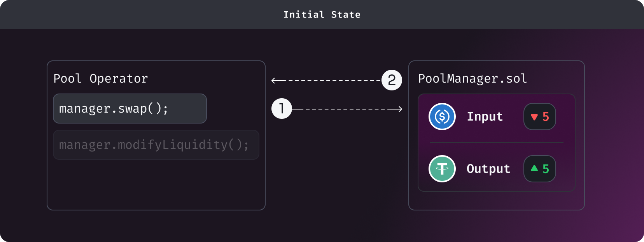
Task: Click the green Tether coin icon
Action: point(442,169)
